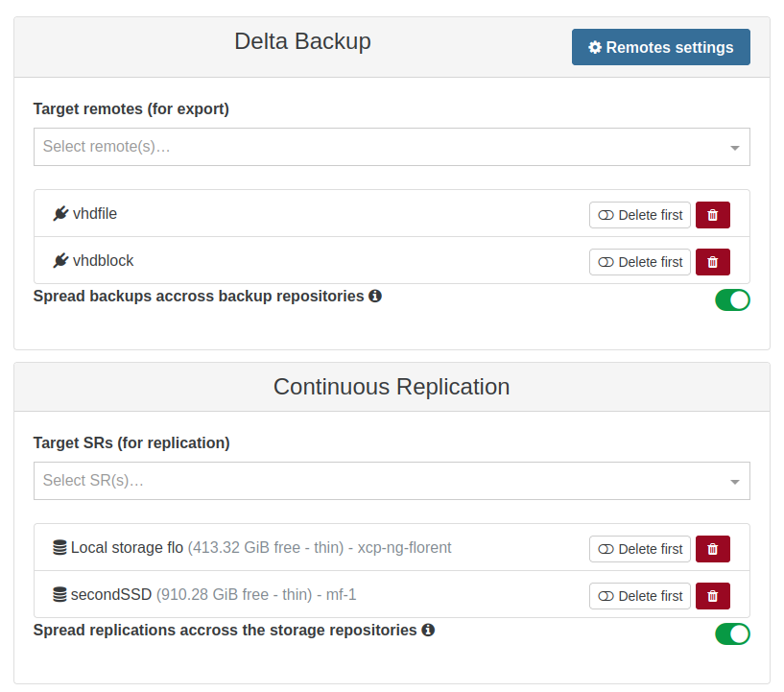Click the plug icon next to vhdfile

pyautogui.click(x=61, y=214)
